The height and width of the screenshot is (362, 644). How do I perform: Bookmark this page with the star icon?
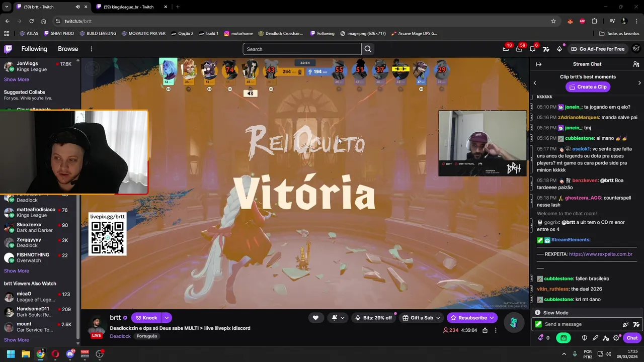[x=553, y=21]
